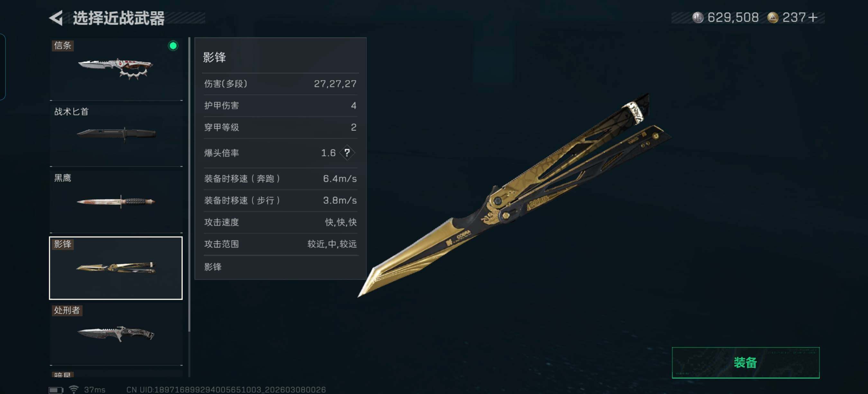The image size is (868, 394).
Task: Select the 处刑者 knife
Action: pos(116,334)
